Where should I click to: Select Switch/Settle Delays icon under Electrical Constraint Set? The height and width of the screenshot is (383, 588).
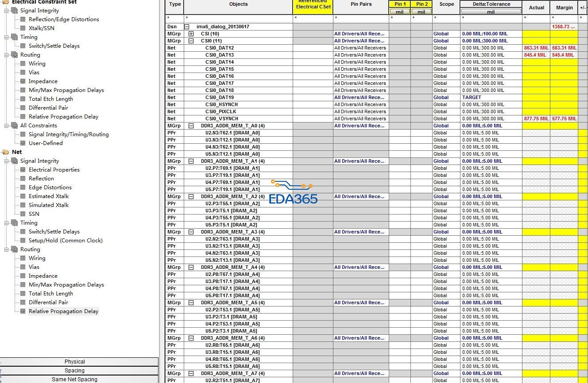pos(23,46)
